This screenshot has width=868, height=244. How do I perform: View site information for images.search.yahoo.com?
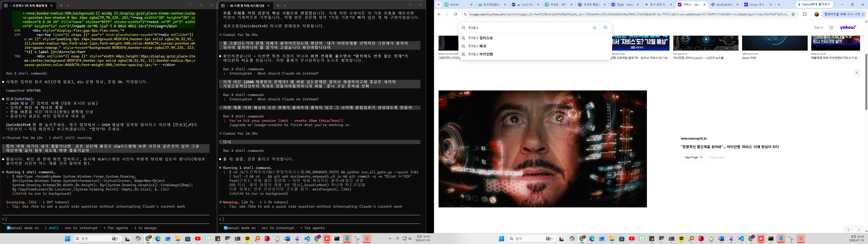[x=465, y=14]
